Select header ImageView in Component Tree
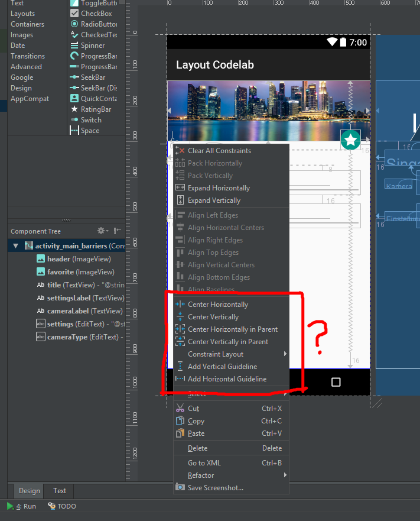 click(66, 259)
